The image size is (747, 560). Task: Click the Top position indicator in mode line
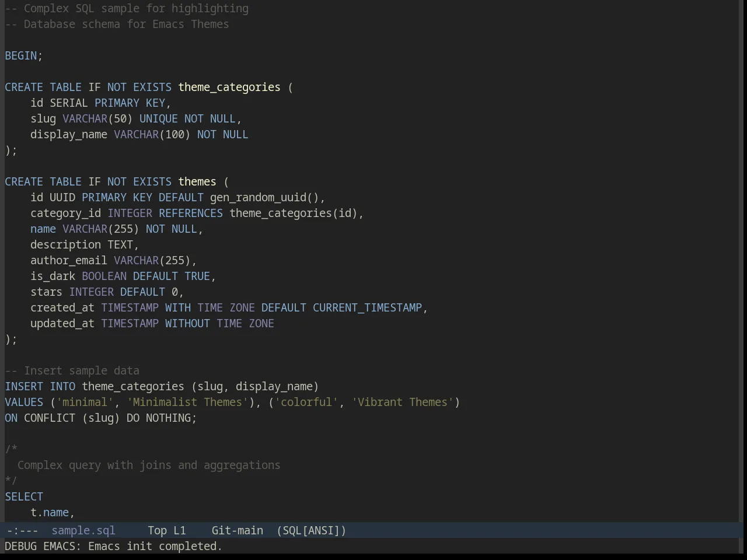(157, 531)
